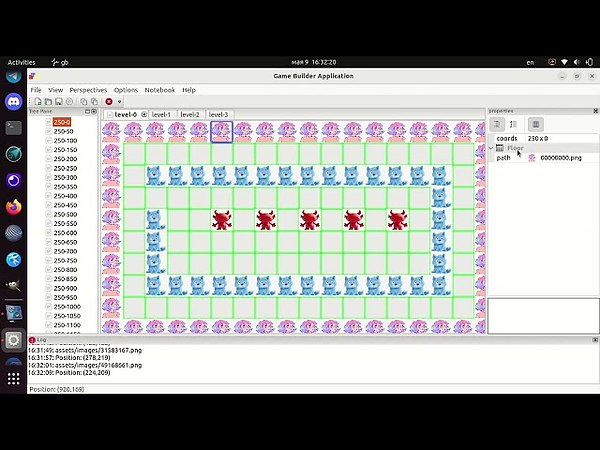Open the Options menu
The image size is (600, 450).
click(126, 90)
